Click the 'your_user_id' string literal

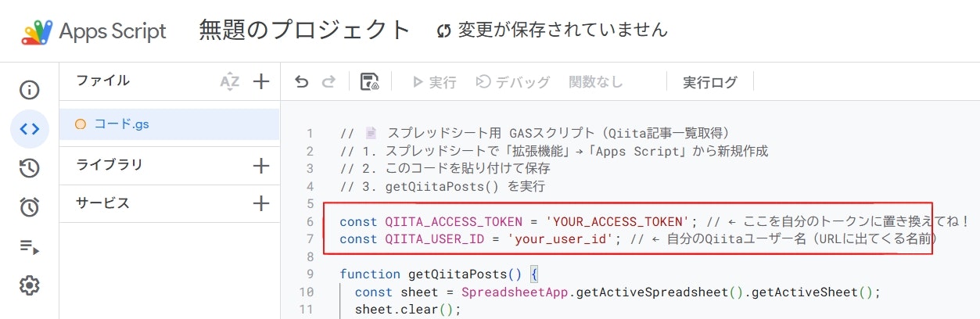tap(560, 238)
